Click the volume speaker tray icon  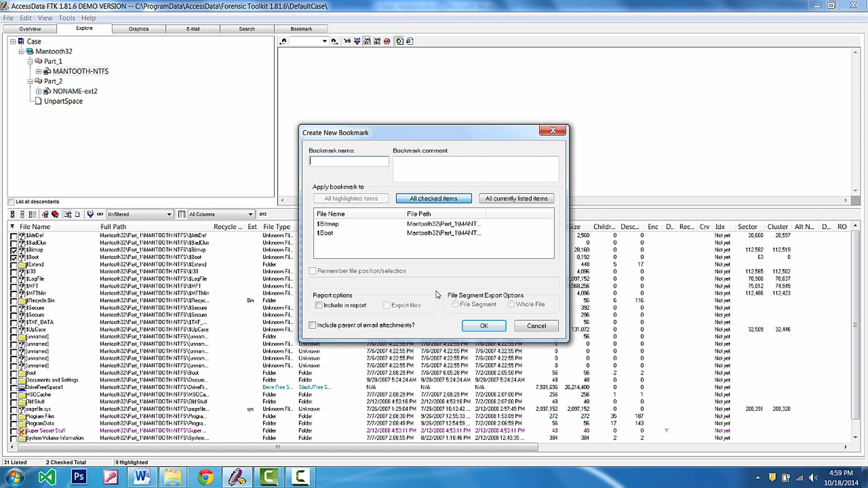[813, 478]
